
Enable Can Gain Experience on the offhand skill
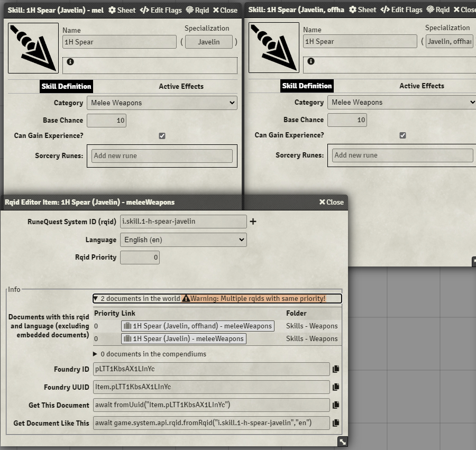403,135
